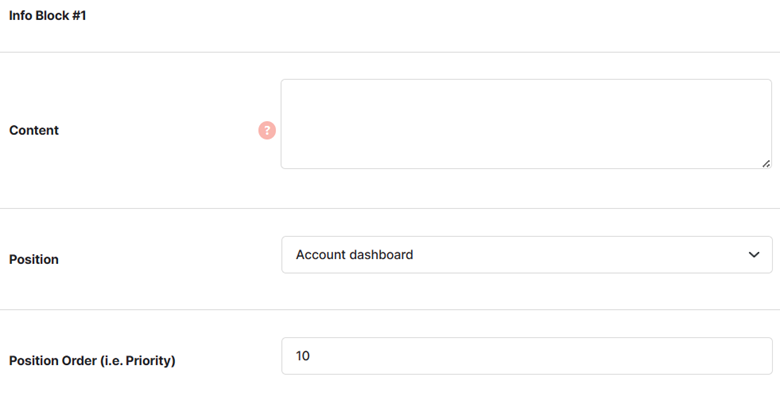Click the bottom edge of the Content textarea
The height and width of the screenshot is (397, 780).
click(526, 168)
